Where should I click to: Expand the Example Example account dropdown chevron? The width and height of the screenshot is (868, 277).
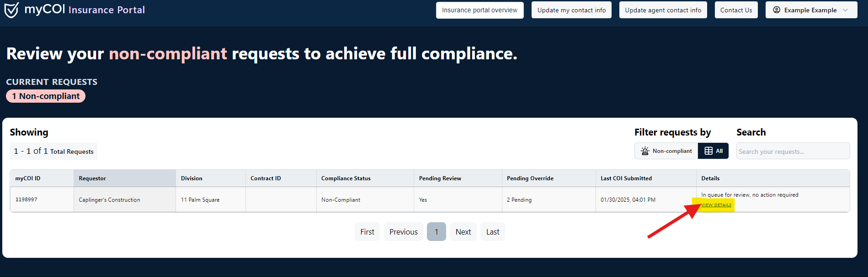click(x=845, y=10)
